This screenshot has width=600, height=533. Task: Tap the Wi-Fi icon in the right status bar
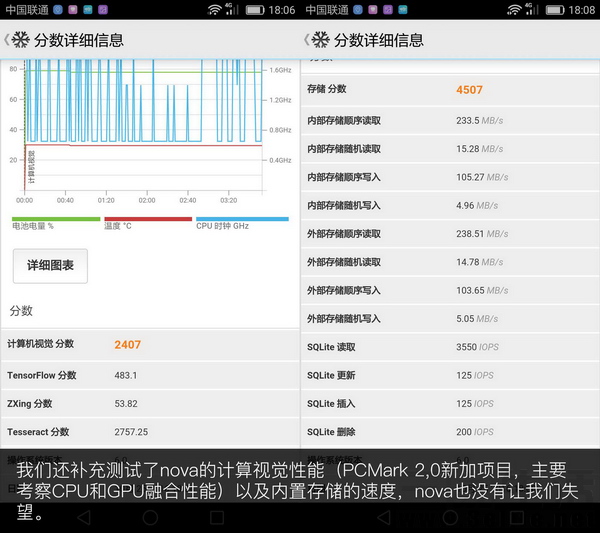coord(514,10)
